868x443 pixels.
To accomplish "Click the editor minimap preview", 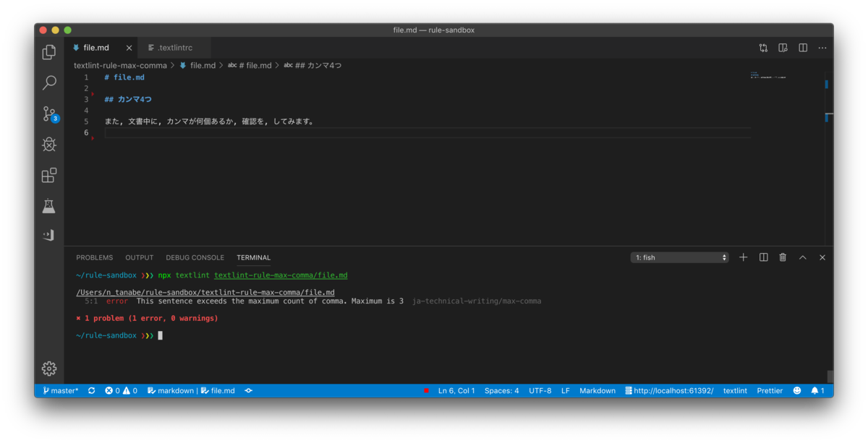I will click(767, 75).
